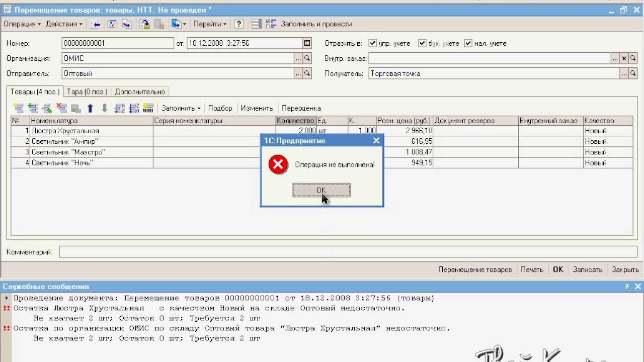Viewport: 644px width, 362px height.
Task: Click the Номер input field
Action: pos(118,43)
